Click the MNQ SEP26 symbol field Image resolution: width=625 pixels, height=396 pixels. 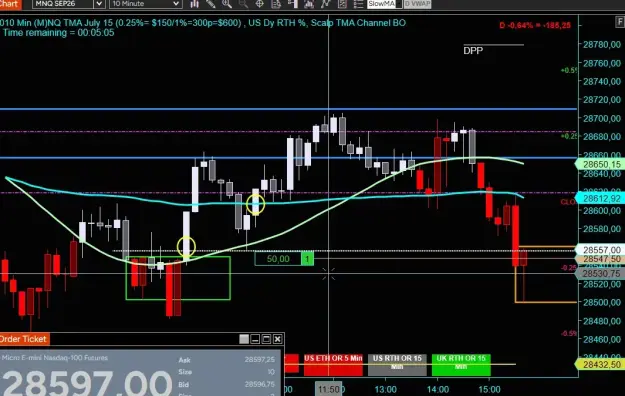tap(63, 4)
